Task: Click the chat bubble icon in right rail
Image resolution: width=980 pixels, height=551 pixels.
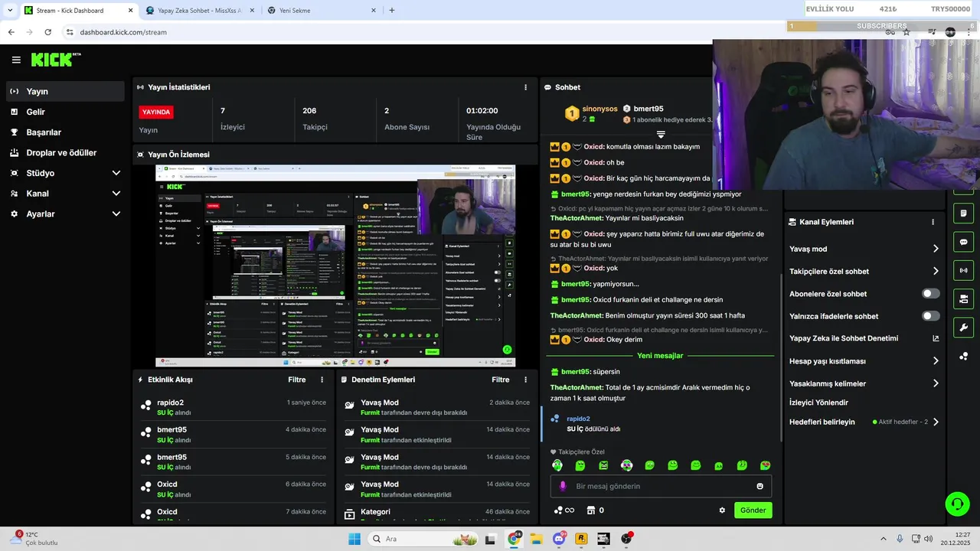Action: 963,242
